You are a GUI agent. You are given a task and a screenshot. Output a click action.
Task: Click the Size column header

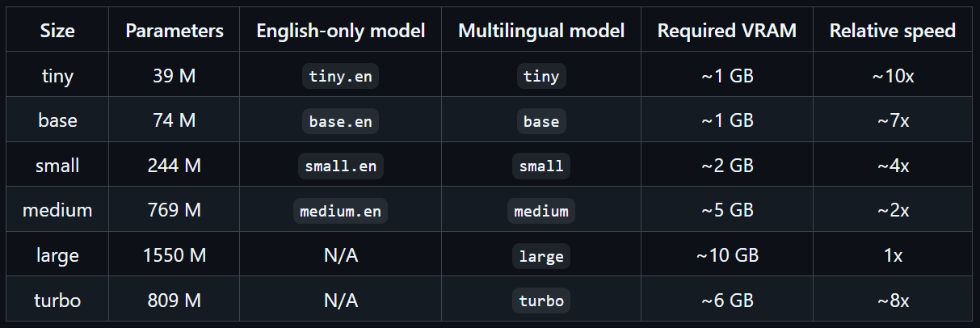click(x=57, y=31)
